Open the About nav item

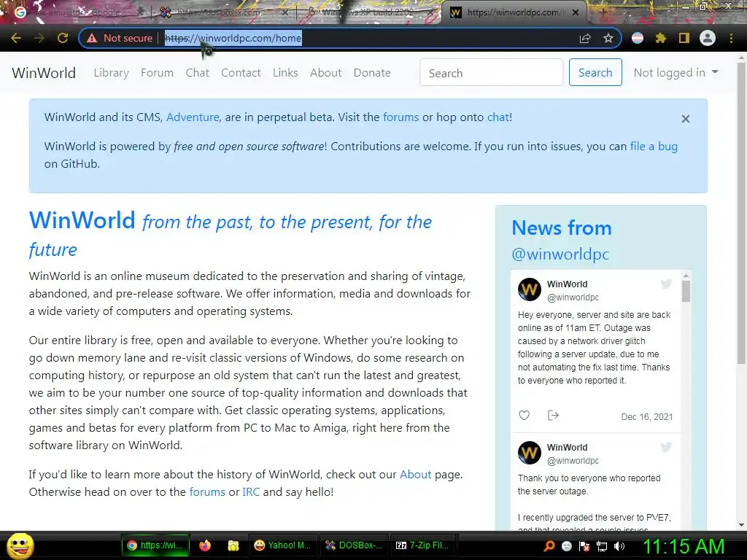[326, 72]
